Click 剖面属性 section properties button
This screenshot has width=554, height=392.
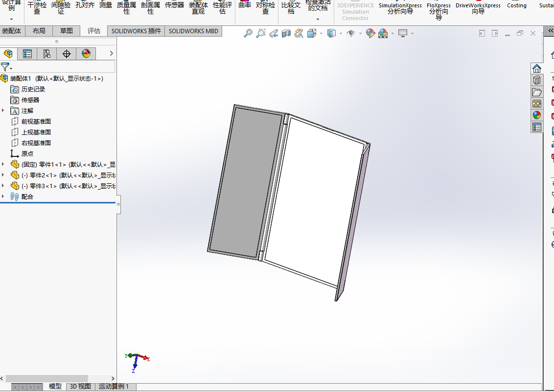click(x=151, y=8)
